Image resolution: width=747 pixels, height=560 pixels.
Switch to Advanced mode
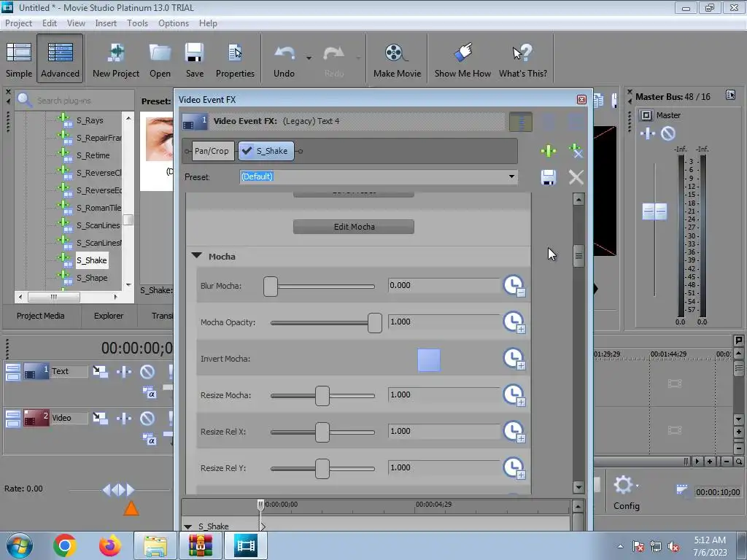pyautogui.click(x=60, y=59)
